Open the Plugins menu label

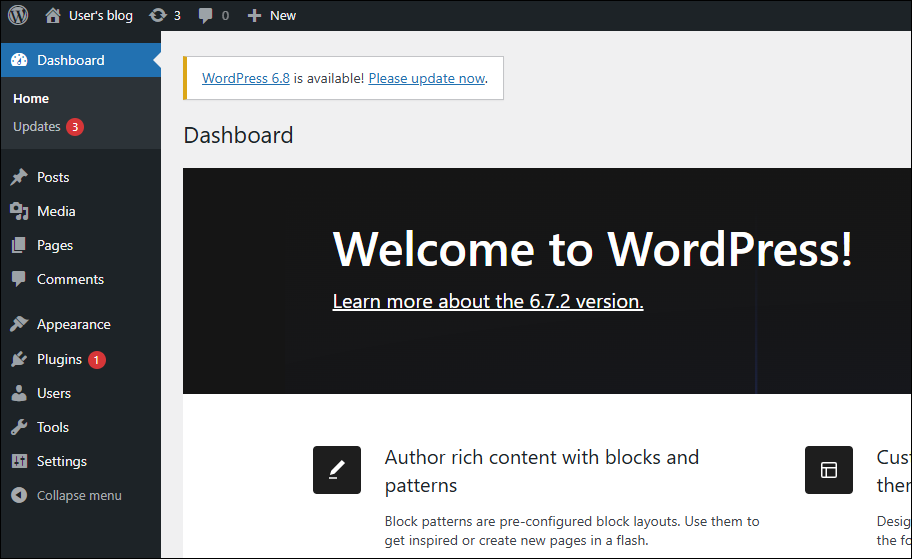tap(59, 359)
